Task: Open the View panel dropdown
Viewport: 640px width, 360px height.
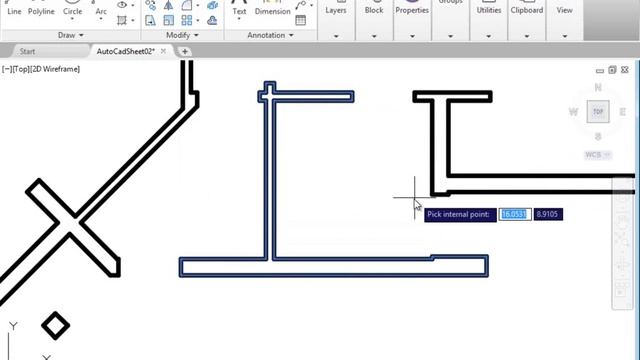Action: pyautogui.click(x=565, y=36)
